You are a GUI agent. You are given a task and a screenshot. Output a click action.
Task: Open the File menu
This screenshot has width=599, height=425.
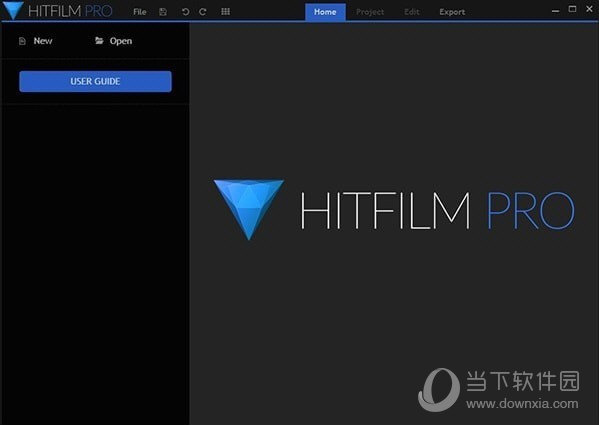[x=140, y=12]
